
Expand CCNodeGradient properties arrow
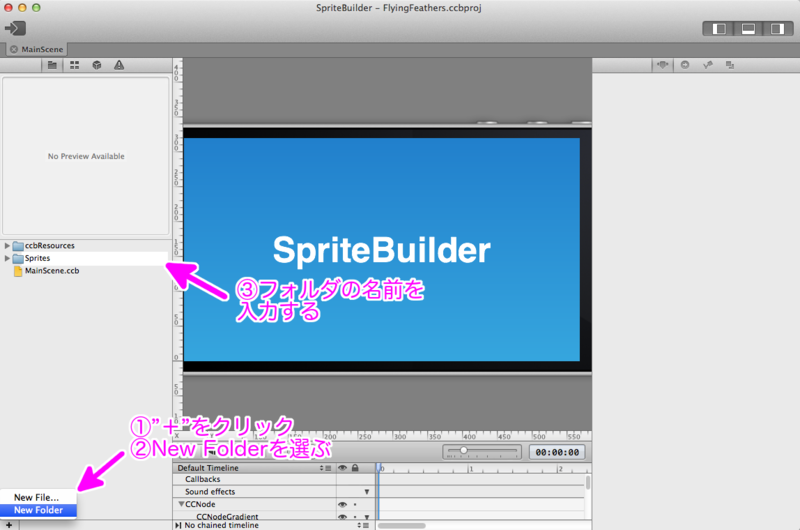(x=366, y=517)
